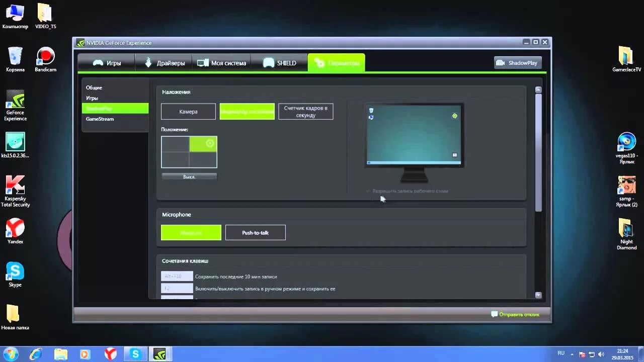The height and width of the screenshot is (362, 644).
Task: Click the Отправить отклик link
Action: point(519,314)
